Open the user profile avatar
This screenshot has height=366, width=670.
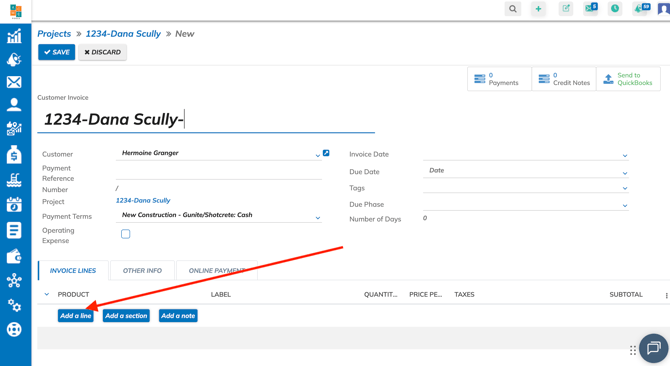[x=664, y=9]
